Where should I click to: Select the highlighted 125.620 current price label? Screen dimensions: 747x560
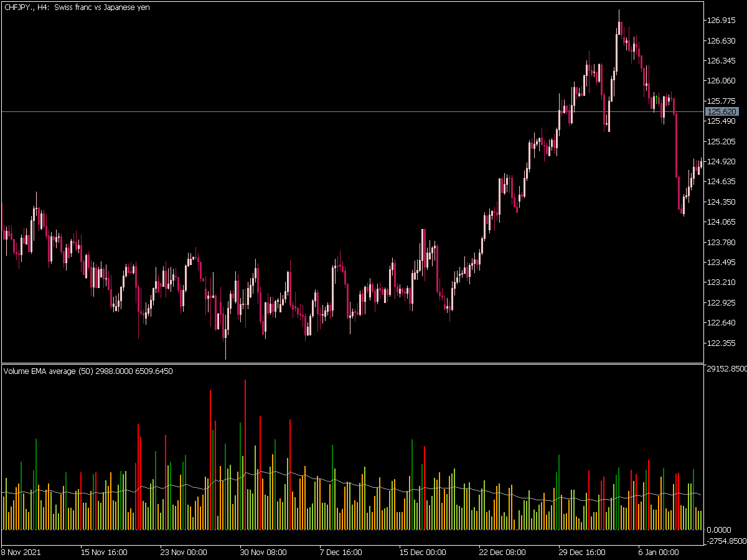click(722, 111)
